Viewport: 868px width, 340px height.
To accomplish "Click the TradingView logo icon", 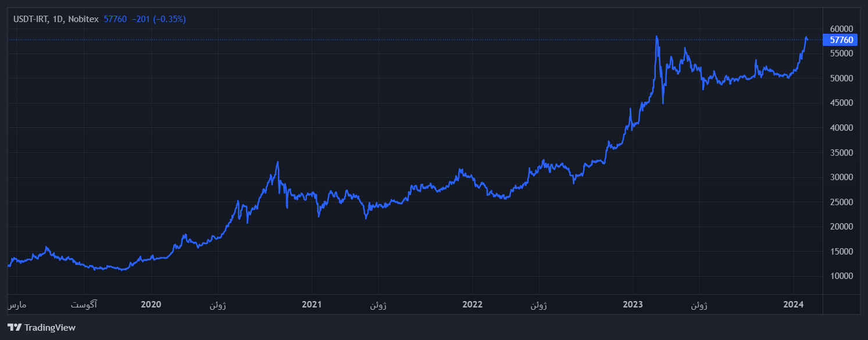I will 15,327.
